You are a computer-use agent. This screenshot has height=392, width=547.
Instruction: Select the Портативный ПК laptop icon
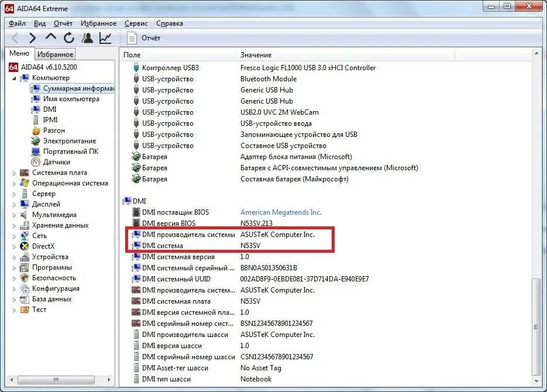click(x=36, y=152)
